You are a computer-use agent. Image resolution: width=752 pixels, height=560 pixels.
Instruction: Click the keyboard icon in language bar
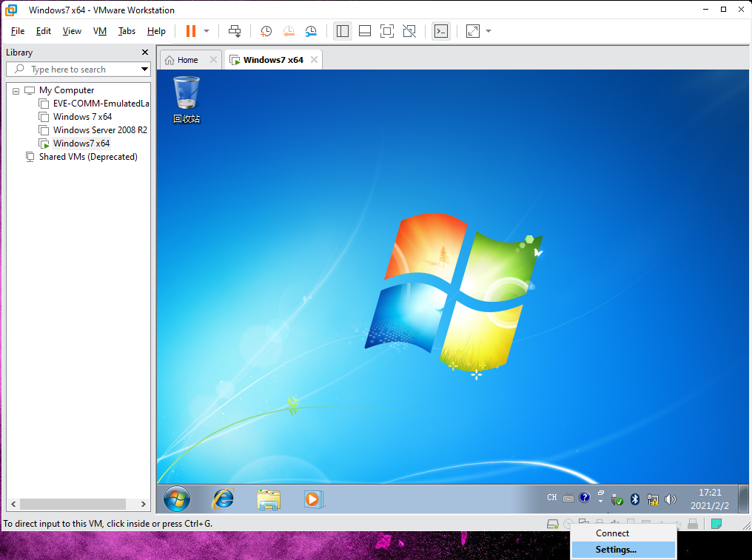pyautogui.click(x=568, y=498)
